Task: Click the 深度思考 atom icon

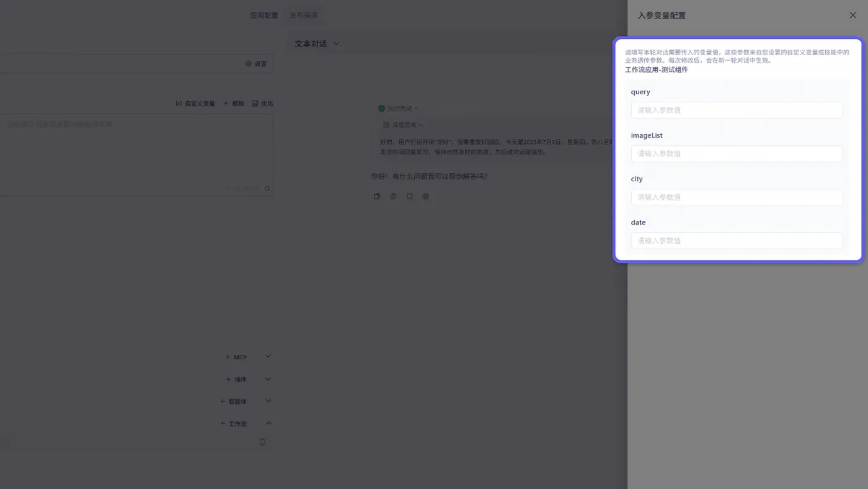Action: click(387, 125)
